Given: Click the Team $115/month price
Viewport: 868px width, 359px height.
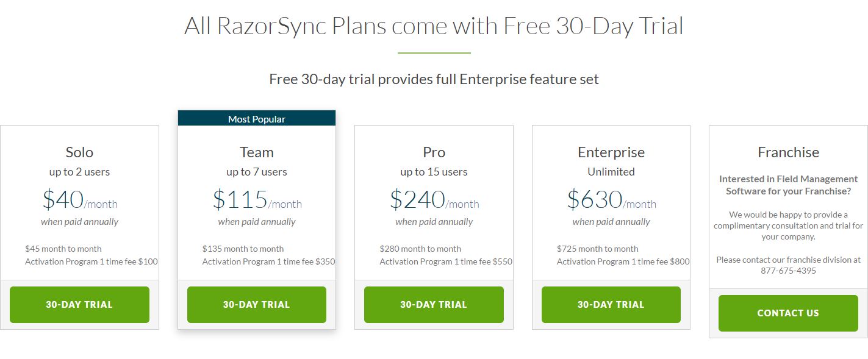Looking at the screenshot, I should 256,199.
